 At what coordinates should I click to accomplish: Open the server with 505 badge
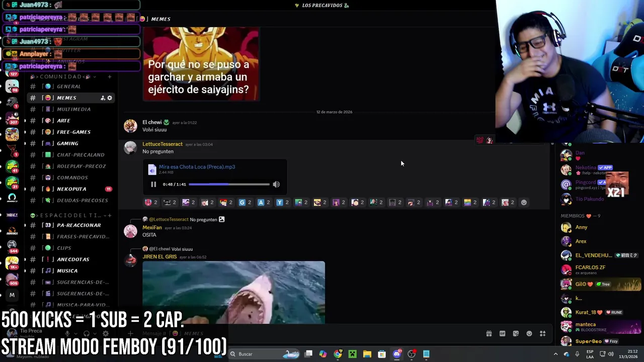coord(12,279)
